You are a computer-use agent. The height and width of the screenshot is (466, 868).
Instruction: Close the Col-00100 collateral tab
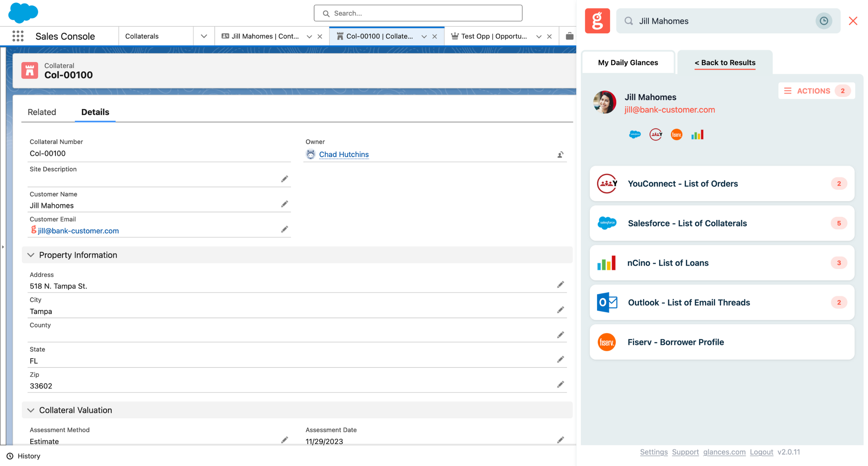[435, 37]
